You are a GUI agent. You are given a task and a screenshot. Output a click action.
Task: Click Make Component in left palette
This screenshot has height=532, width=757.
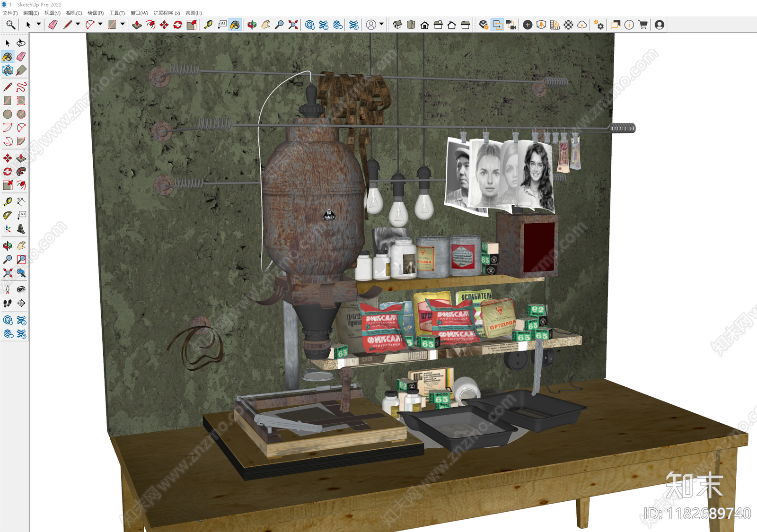coord(8,70)
